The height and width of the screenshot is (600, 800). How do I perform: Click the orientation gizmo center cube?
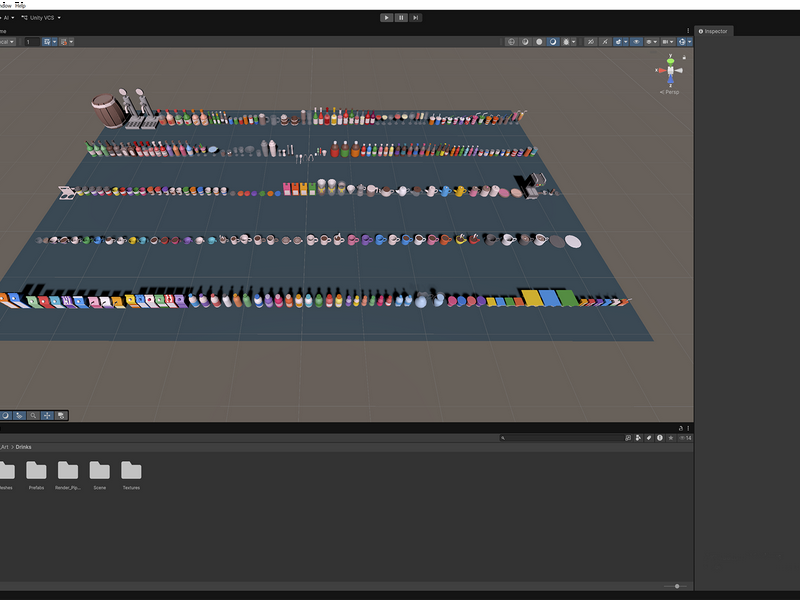tap(670, 70)
